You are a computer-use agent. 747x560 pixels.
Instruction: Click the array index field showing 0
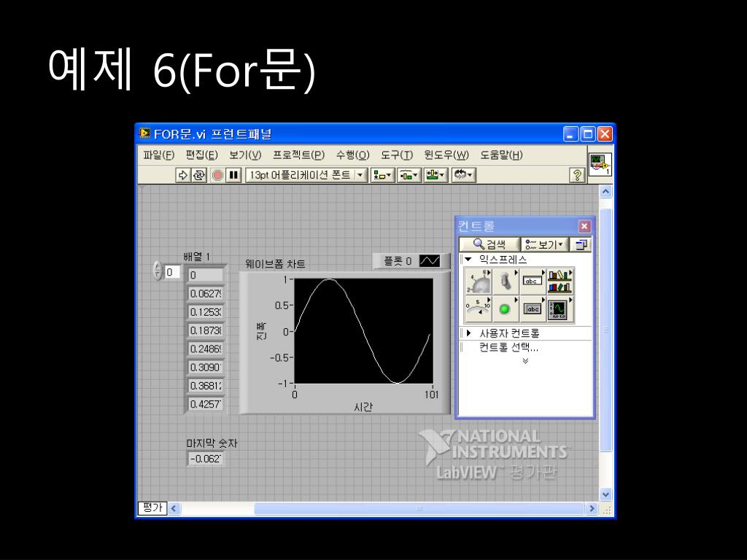pyautogui.click(x=172, y=273)
